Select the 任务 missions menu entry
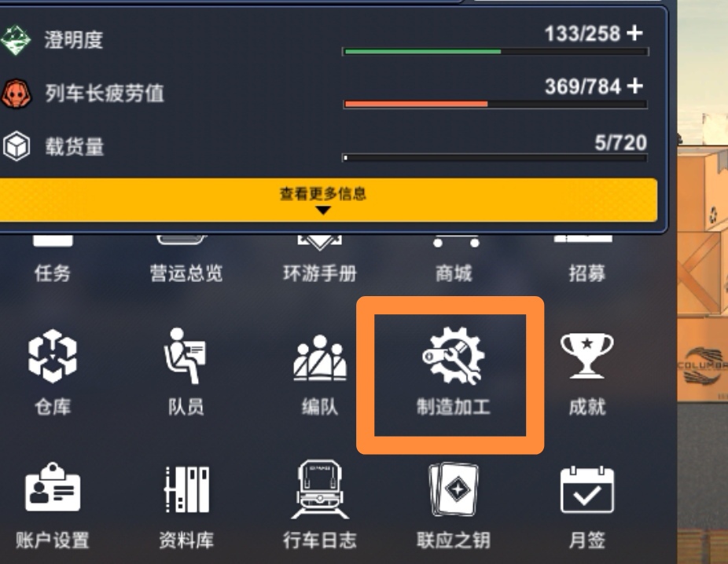 53,273
